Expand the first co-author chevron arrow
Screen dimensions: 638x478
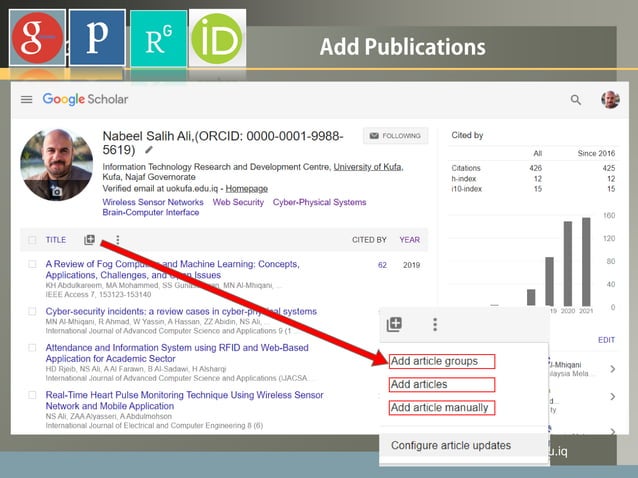612,370
